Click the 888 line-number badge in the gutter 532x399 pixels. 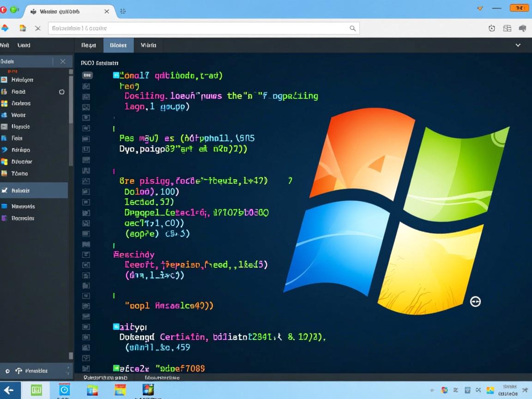click(x=87, y=75)
